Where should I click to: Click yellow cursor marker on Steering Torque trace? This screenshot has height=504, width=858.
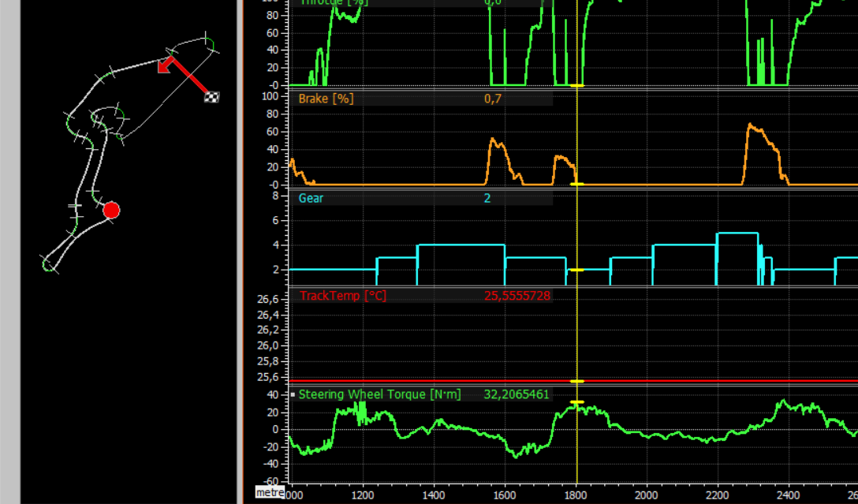[x=577, y=402]
